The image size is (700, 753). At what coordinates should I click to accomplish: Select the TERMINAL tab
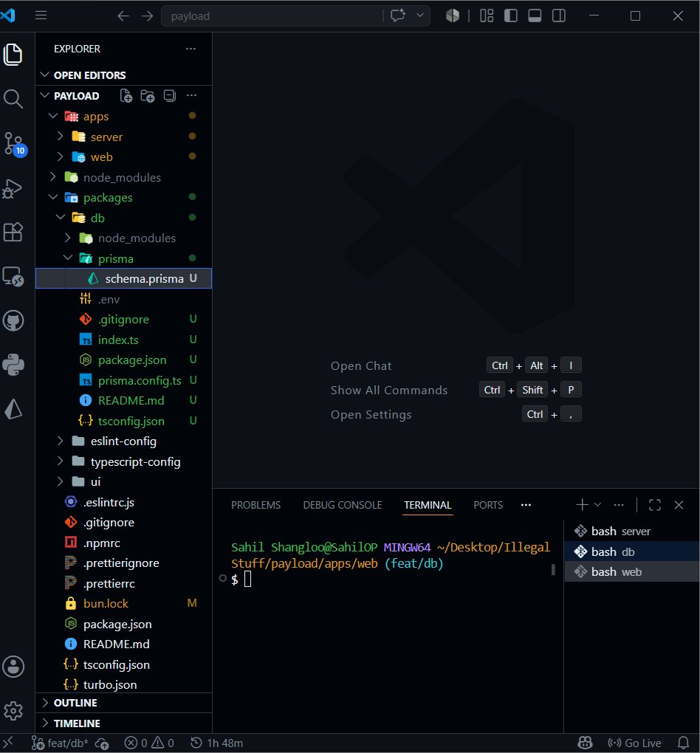click(428, 505)
